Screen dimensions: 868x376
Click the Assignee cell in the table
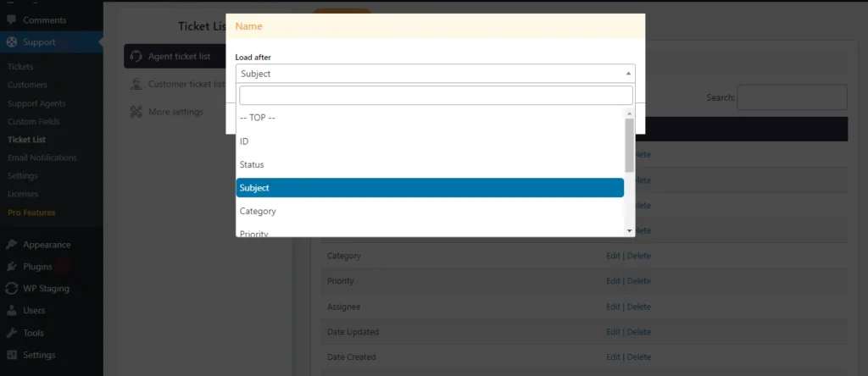[343, 307]
